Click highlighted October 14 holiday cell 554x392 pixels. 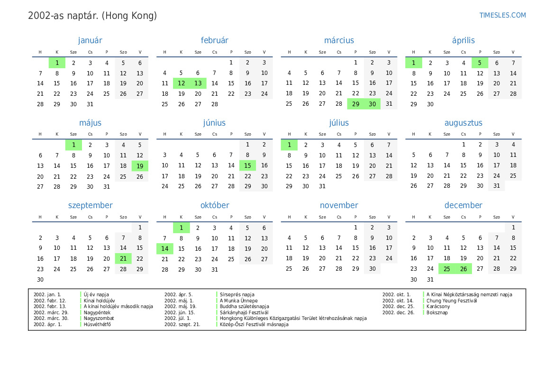[164, 249]
